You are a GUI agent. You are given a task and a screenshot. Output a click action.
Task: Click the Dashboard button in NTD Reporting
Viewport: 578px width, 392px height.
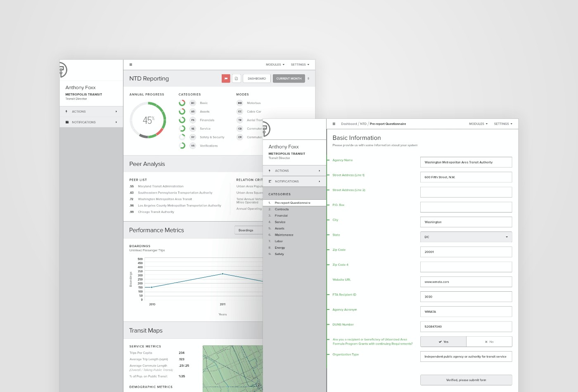click(x=257, y=78)
